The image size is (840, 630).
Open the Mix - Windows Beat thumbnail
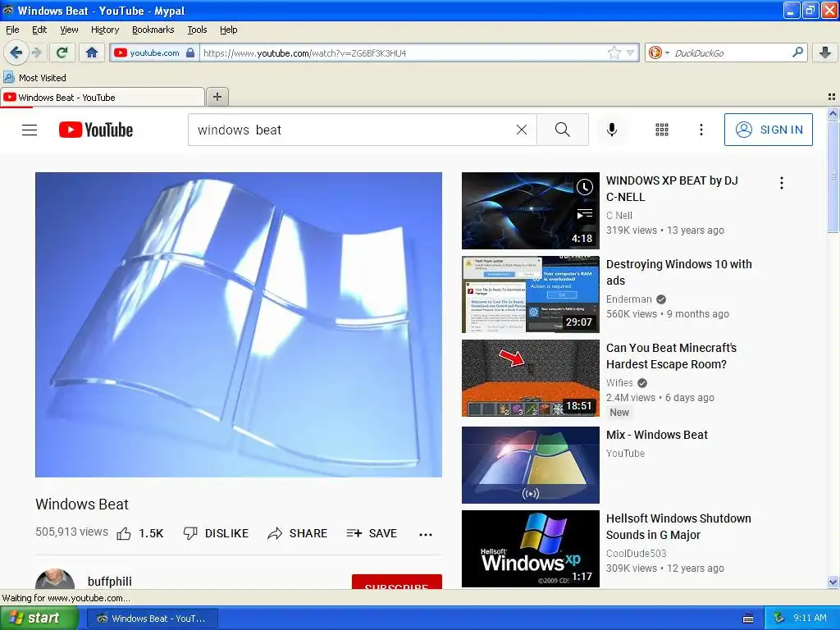(x=531, y=465)
